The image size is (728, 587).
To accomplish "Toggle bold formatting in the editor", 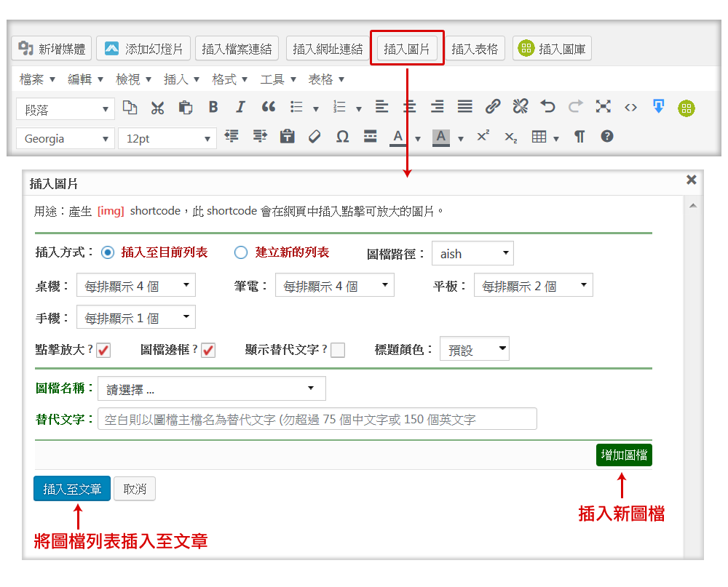I will [x=213, y=107].
